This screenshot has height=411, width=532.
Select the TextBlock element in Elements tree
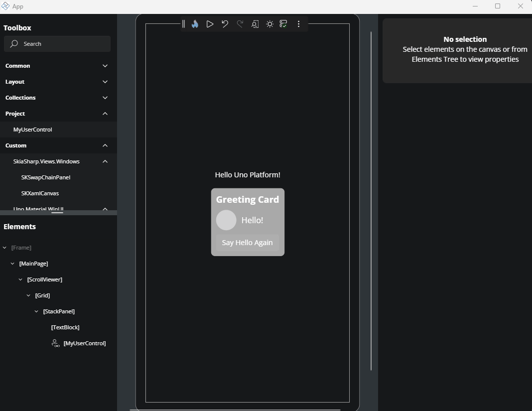[x=65, y=327]
